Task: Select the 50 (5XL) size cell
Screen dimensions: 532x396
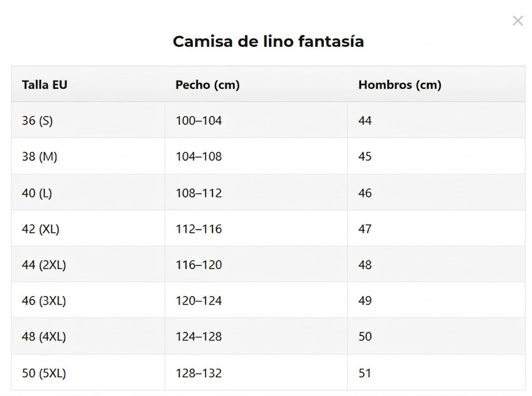Action: click(44, 373)
